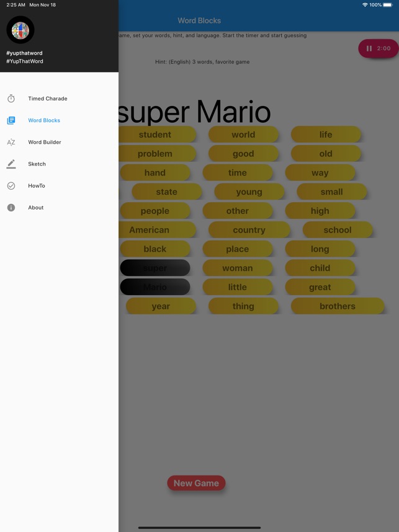Tap the 'long' word block
This screenshot has width=399, height=532.
[320, 249]
